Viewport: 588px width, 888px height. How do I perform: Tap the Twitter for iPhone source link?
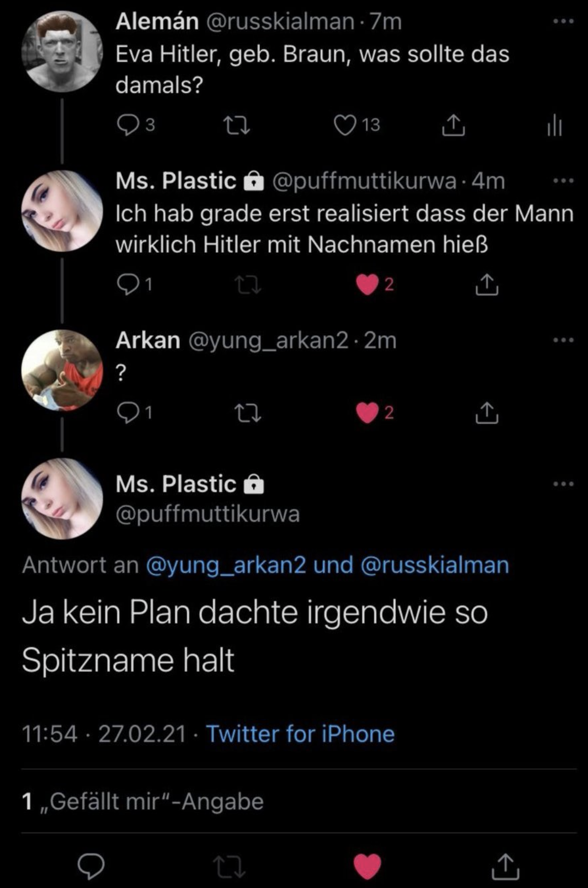point(300,734)
